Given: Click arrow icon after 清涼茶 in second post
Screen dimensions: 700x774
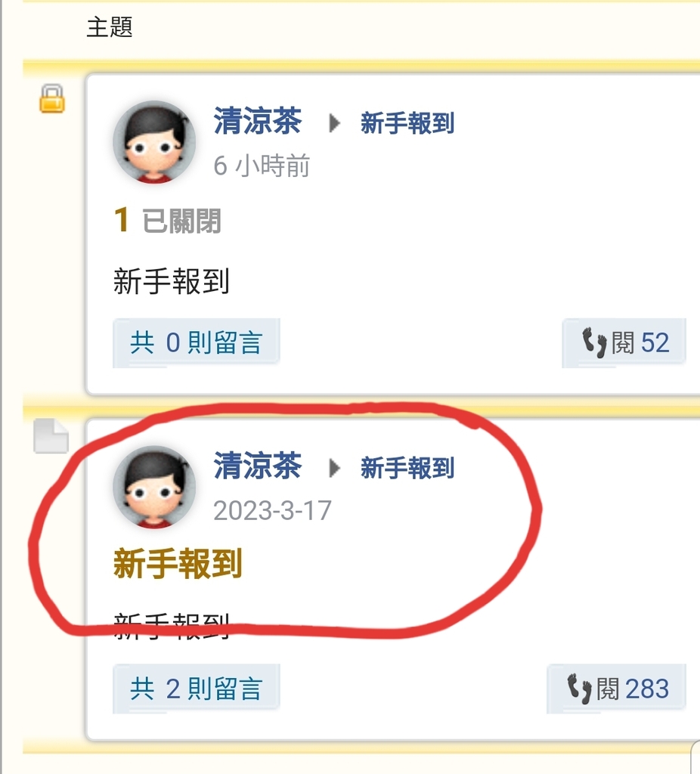Looking at the screenshot, I should (334, 468).
